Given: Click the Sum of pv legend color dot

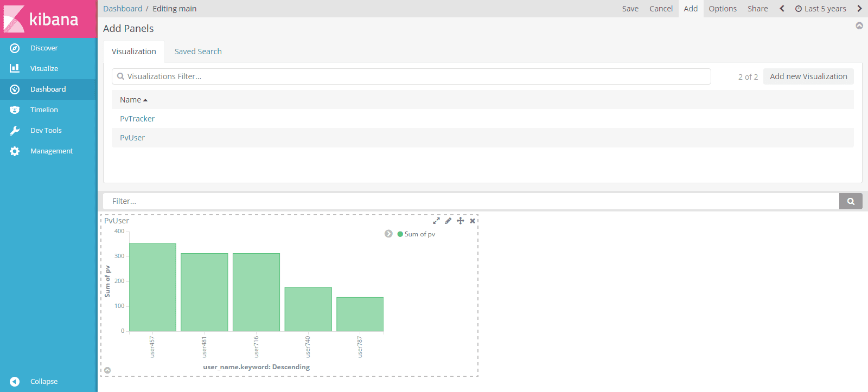Looking at the screenshot, I should click(x=400, y=234).
